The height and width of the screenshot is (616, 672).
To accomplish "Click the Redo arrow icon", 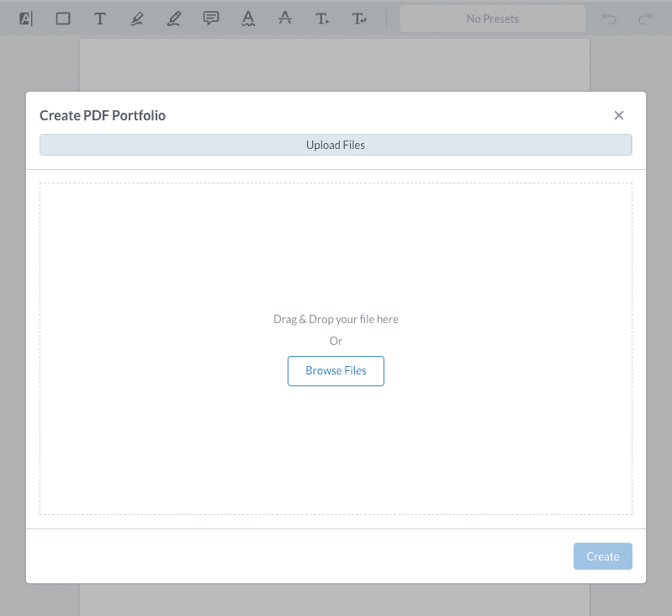I will click(x=645, y=19).
